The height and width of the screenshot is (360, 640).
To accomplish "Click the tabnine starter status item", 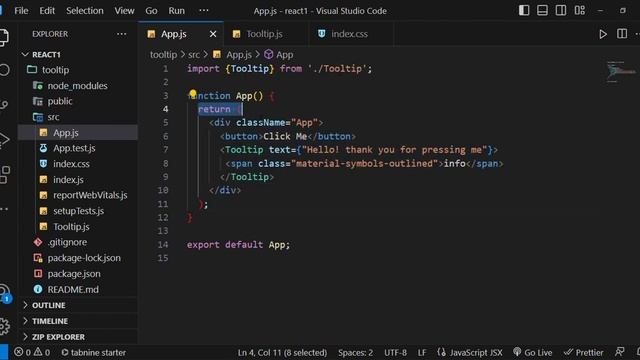I will [93, 353].
